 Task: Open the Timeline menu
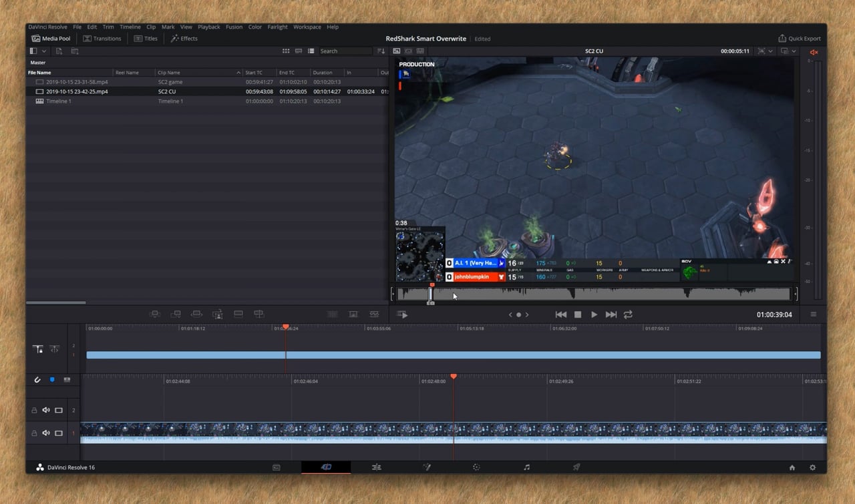[x=130, y=27]
